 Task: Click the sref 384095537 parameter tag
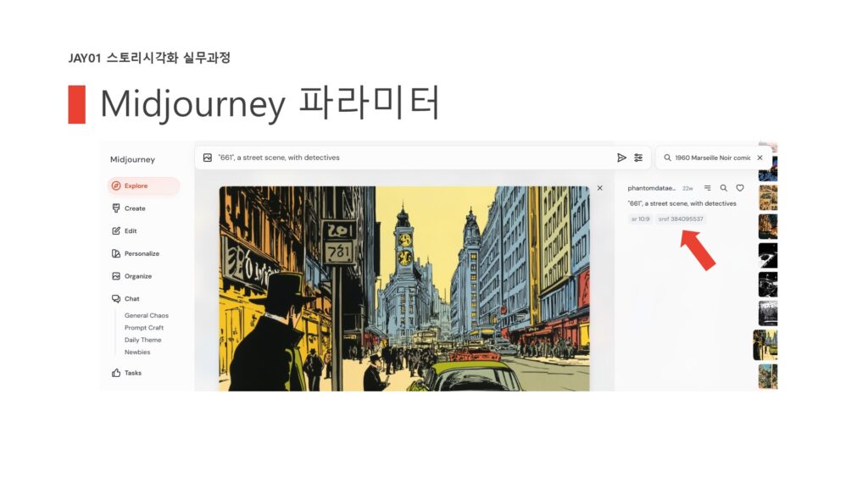tap(681, 219)
